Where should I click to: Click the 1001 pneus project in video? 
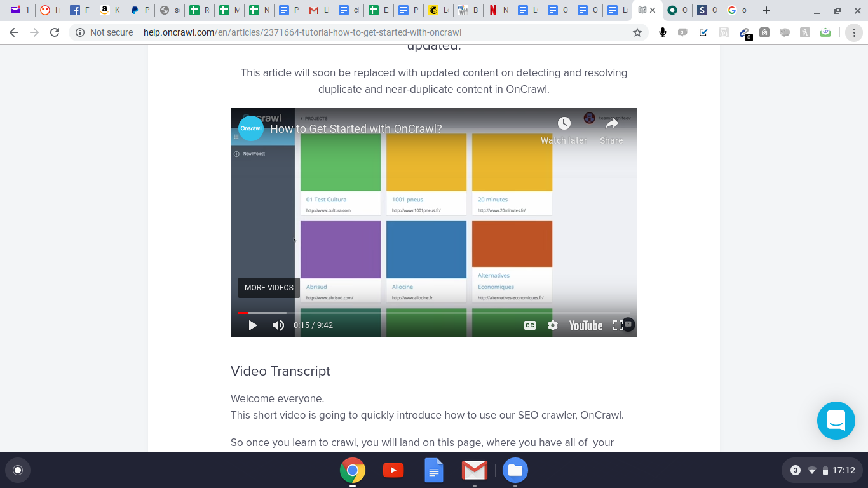[426, 174]
